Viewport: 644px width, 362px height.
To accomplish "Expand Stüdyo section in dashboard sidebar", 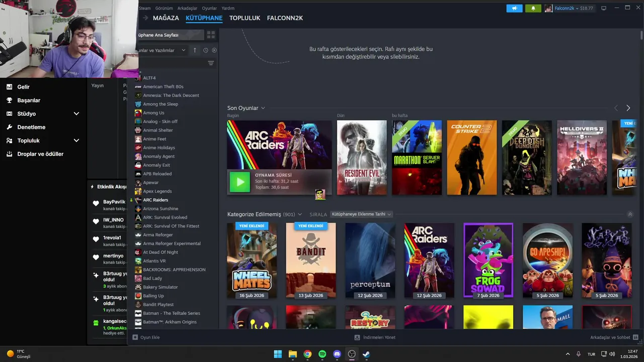I will click(x=76, y=114).
